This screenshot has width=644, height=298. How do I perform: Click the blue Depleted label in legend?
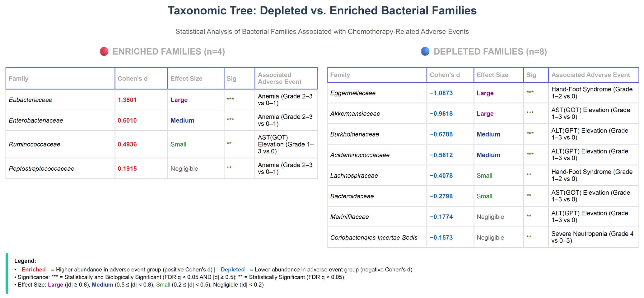[232, 270]
